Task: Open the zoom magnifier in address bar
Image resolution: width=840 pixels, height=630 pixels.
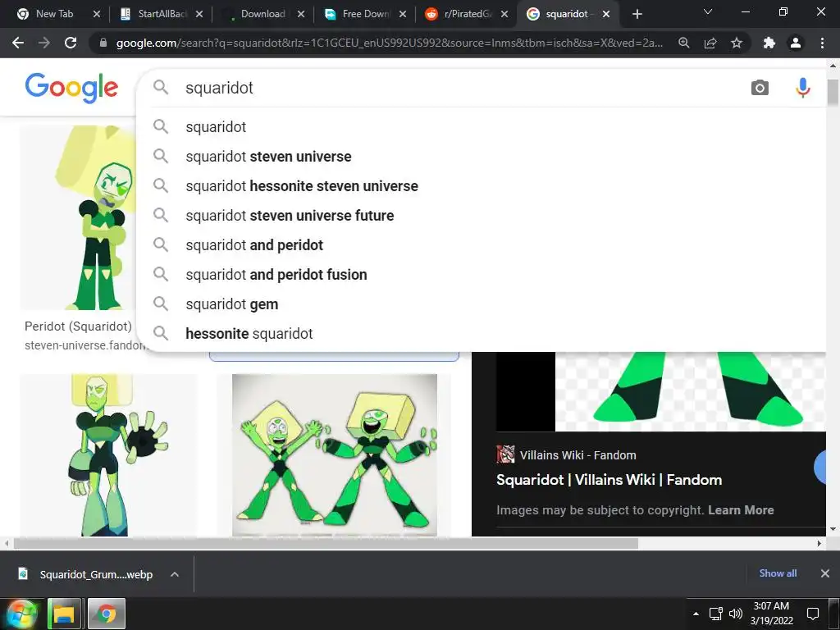Action: click(x=684, y=43)
